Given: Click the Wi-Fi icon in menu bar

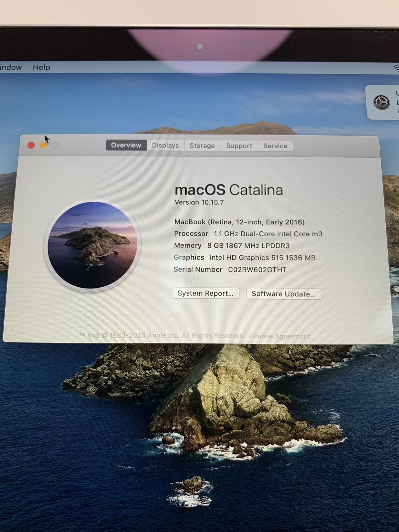Looking at the screenshot, I should coord(396,68).
